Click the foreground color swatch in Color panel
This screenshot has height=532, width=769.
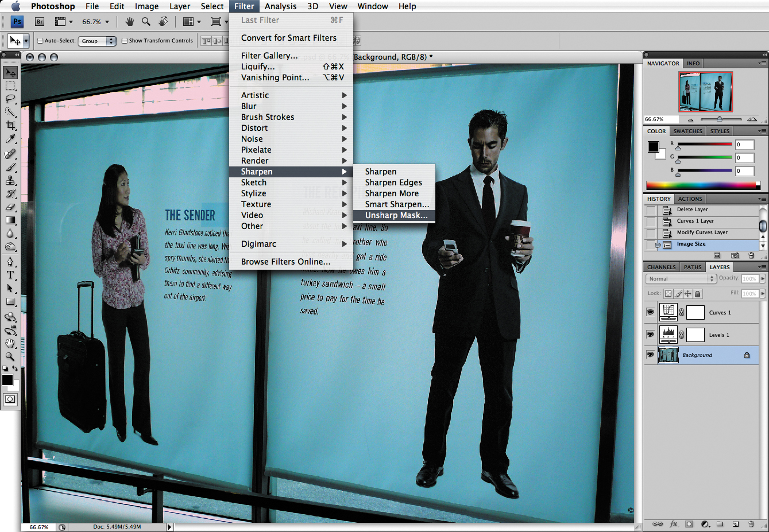pyautogui.click(x=654, y=147)
